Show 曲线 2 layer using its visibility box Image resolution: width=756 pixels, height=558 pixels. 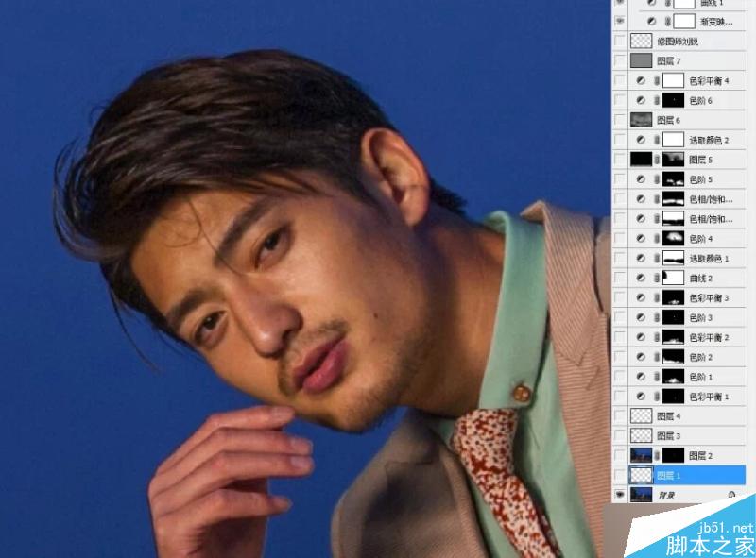(620, 278)
